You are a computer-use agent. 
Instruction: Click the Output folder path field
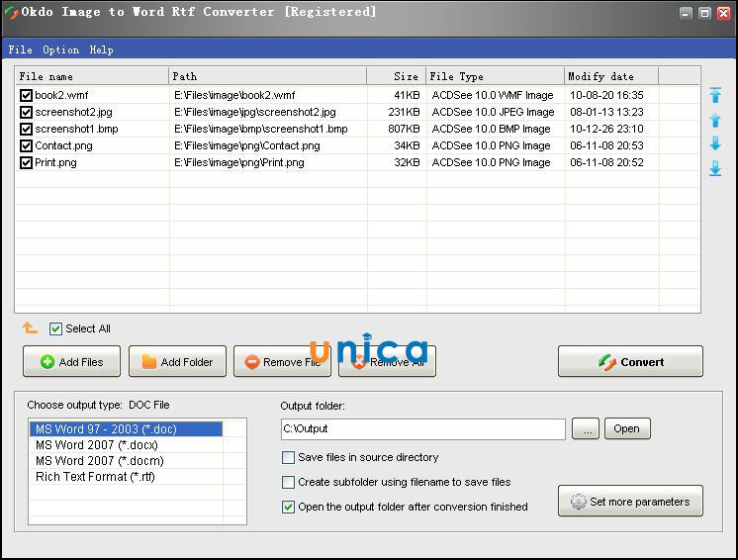tap(422, 429)
